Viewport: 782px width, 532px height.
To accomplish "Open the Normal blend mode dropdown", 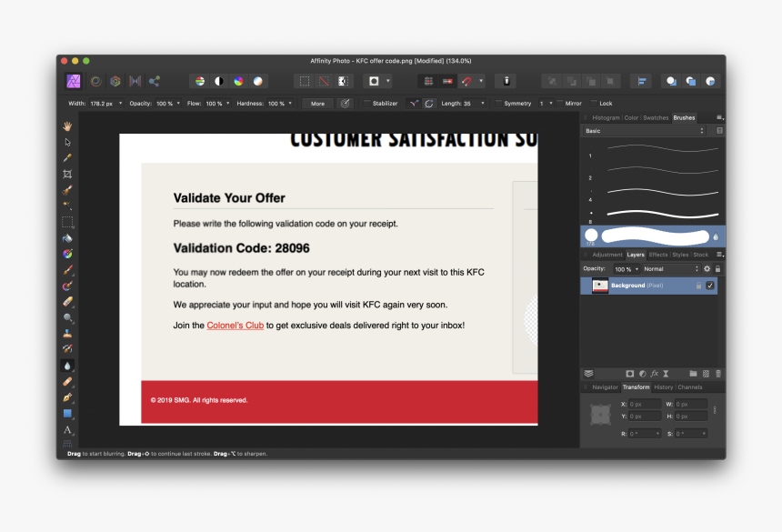I will [671, 269].
